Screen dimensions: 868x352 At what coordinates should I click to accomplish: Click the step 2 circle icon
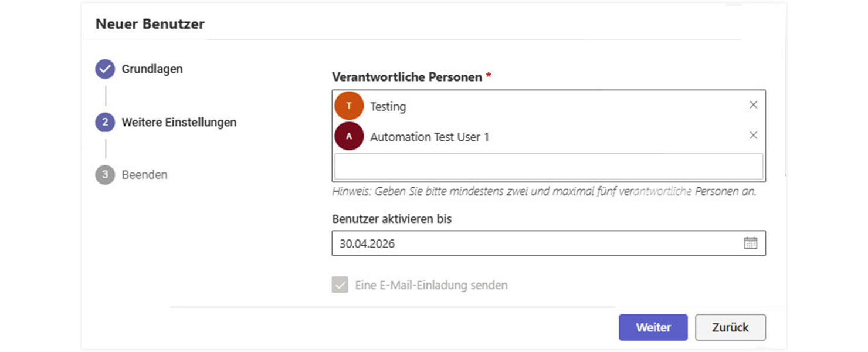104,122
